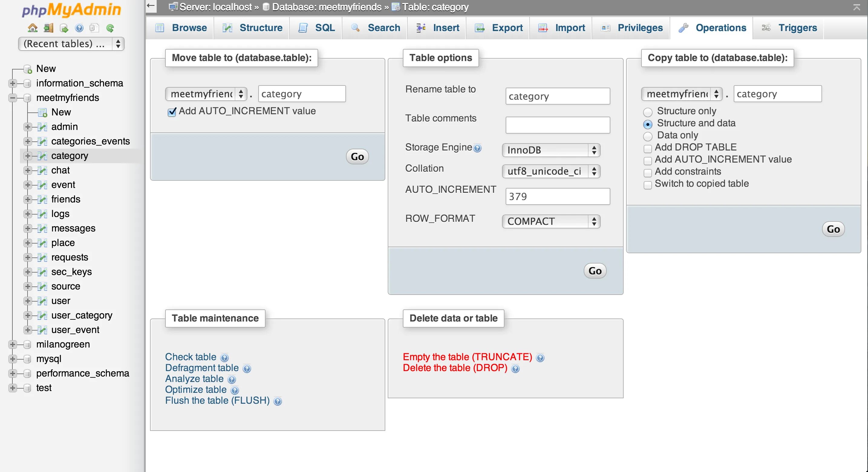The image size is (868, 472).
Task: Click the help icon next to Storage Engine
Action: coord(478,148)
